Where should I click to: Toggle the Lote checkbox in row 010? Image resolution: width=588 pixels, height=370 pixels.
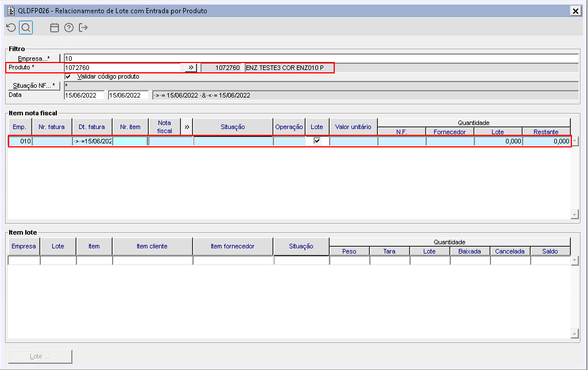(x=317, y=141)
